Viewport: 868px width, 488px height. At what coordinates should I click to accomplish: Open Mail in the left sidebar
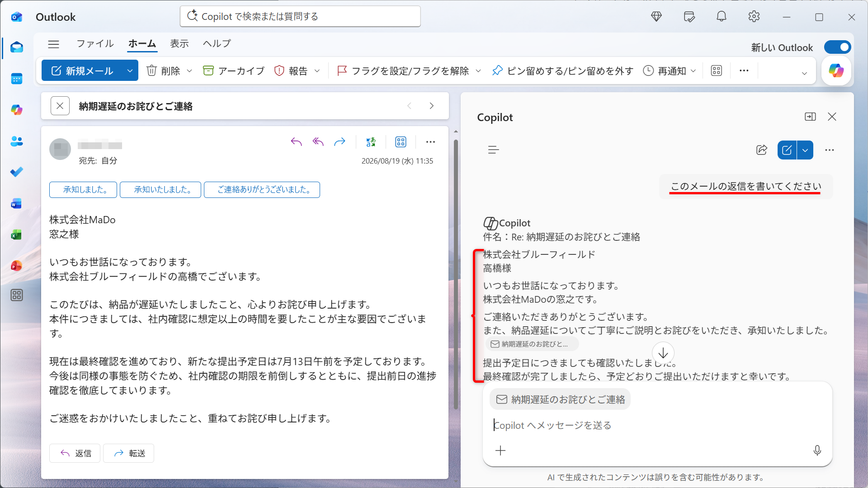(17, 47)
